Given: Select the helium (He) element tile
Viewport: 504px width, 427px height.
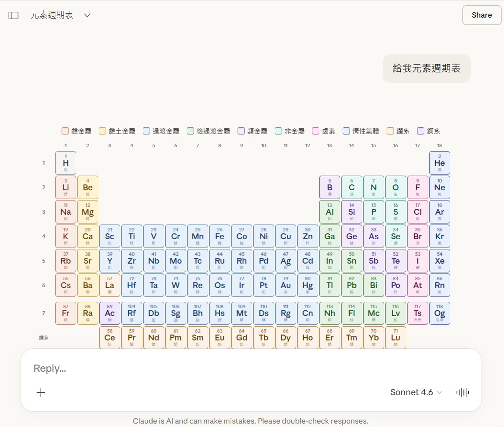Looking at the screenshot, I should click(x=439, y=162).
